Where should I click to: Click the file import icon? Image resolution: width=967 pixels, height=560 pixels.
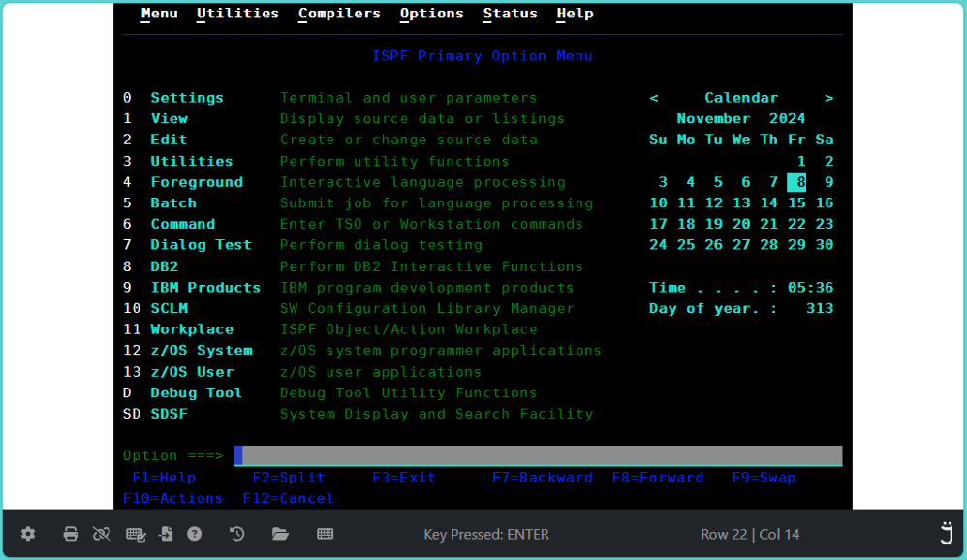coord(166,534)
